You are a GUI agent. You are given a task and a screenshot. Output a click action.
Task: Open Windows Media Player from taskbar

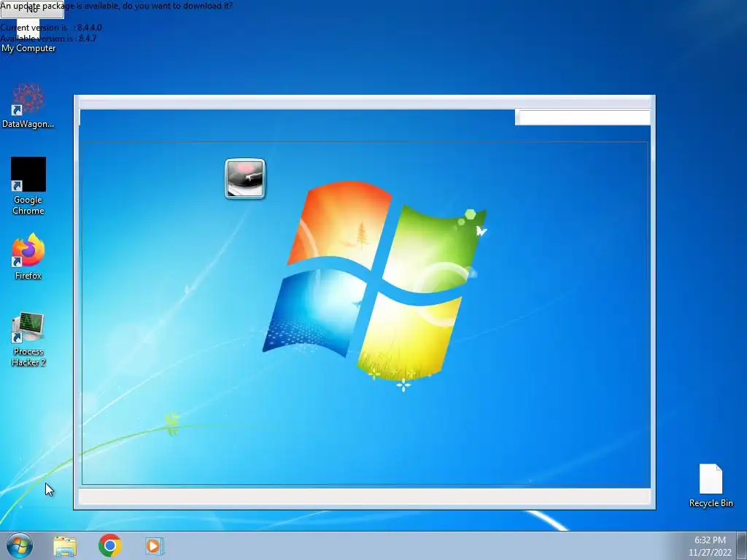click(x=154, y=545)
